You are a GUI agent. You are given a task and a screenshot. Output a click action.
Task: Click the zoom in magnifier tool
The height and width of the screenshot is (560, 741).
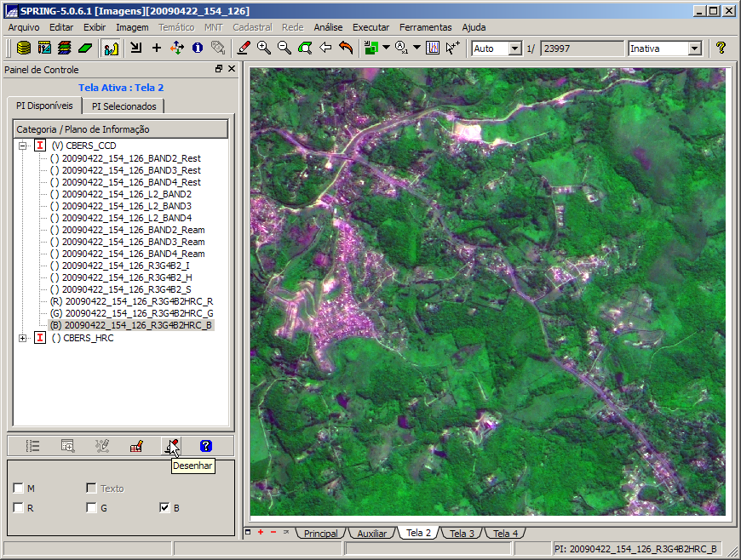click(x=264, y=49)
